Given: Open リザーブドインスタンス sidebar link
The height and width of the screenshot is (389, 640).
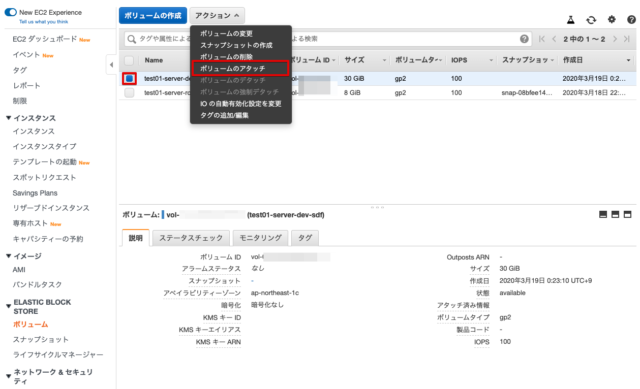Looking at the screenshot, I should [51, 208].
